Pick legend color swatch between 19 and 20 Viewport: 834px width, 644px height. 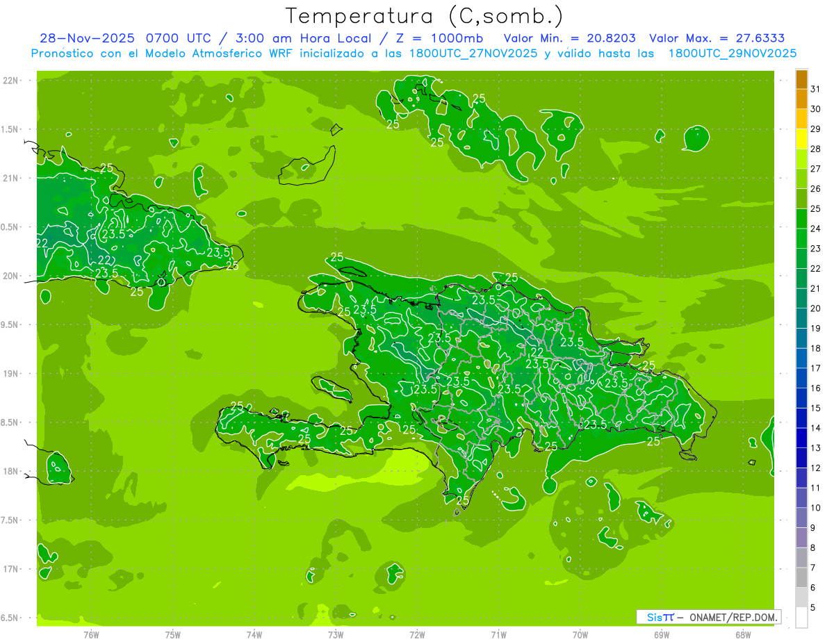click(801, 319)
